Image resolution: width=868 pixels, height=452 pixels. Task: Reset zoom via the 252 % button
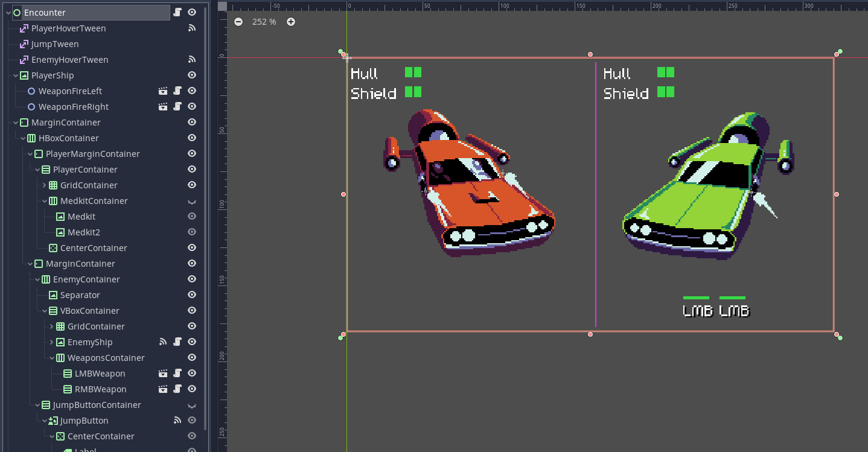tap(264, 22)
